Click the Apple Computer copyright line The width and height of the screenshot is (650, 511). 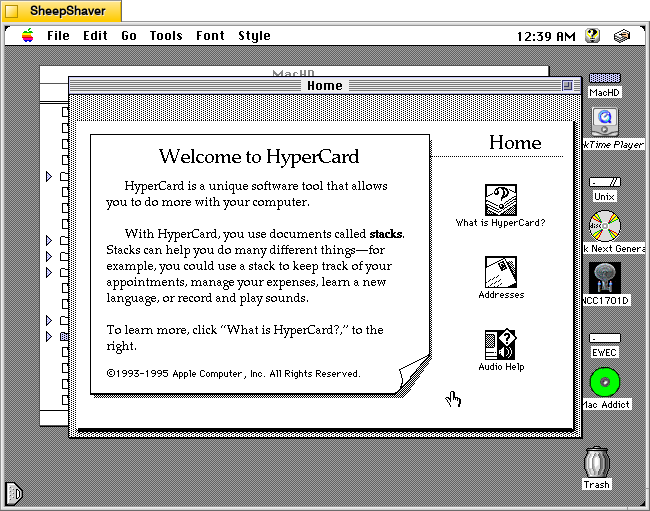(233, 373)
